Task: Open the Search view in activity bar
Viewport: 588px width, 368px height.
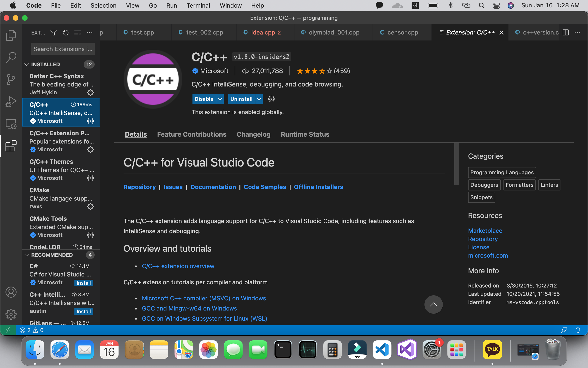Action: click(11, 57)
